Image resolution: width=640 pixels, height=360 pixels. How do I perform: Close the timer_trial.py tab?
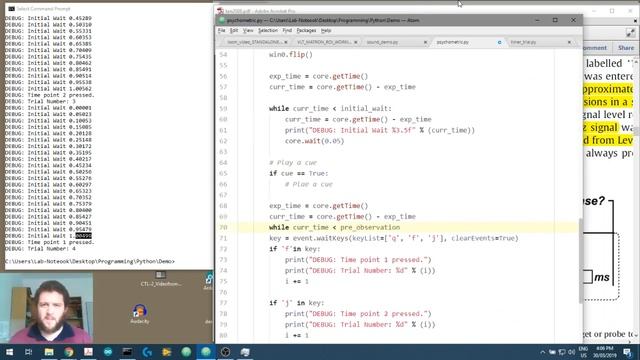coord(569,42)
